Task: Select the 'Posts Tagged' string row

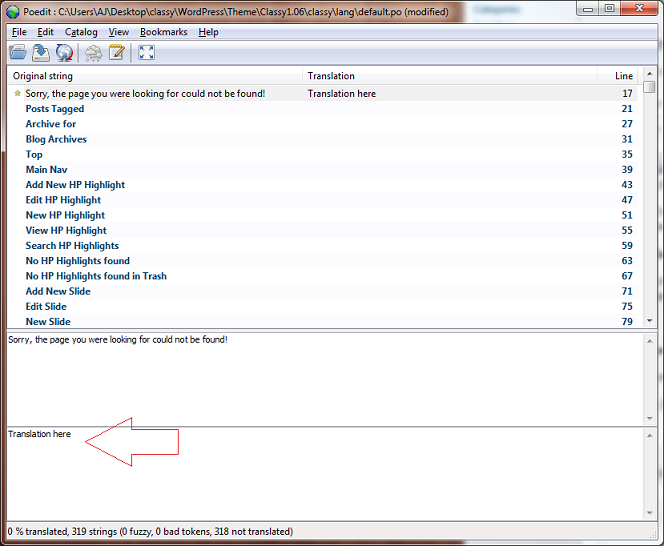Action: (323, 109)
